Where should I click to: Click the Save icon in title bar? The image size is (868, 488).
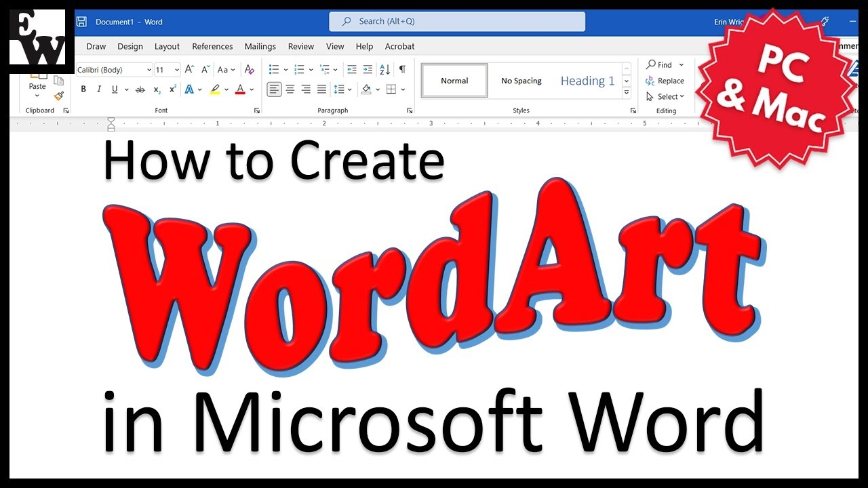click(81, 22)
